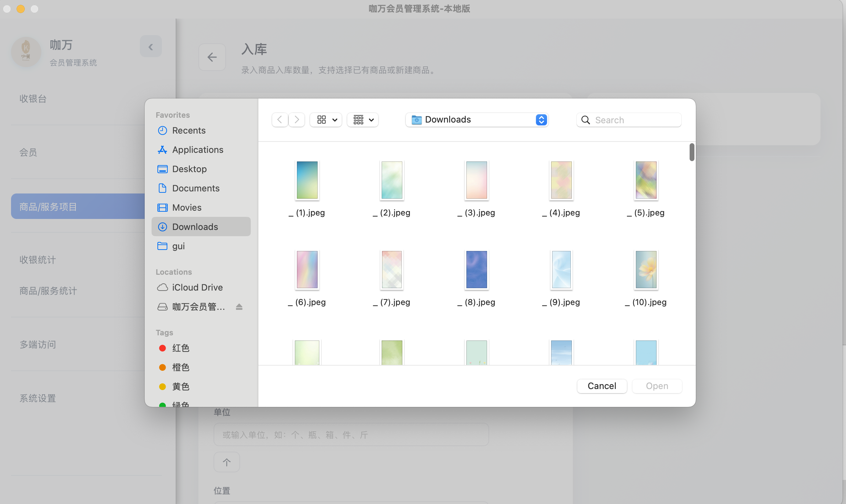Click the upload arrow button under 单位

226,462
